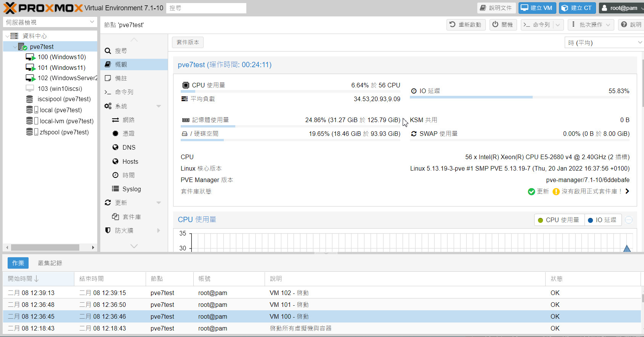
Task: Click the repository (套件庫) files icon
Action: (x=116, y=217)
